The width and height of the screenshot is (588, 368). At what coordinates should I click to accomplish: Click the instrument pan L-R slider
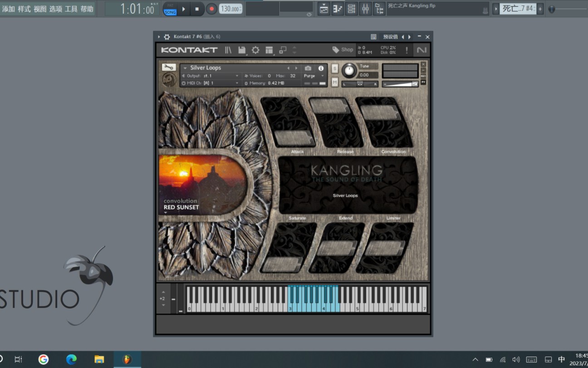(x=360, y=84)
